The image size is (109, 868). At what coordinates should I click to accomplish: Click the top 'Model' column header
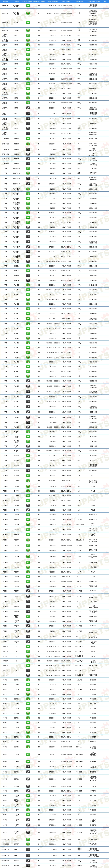point(16,1)
